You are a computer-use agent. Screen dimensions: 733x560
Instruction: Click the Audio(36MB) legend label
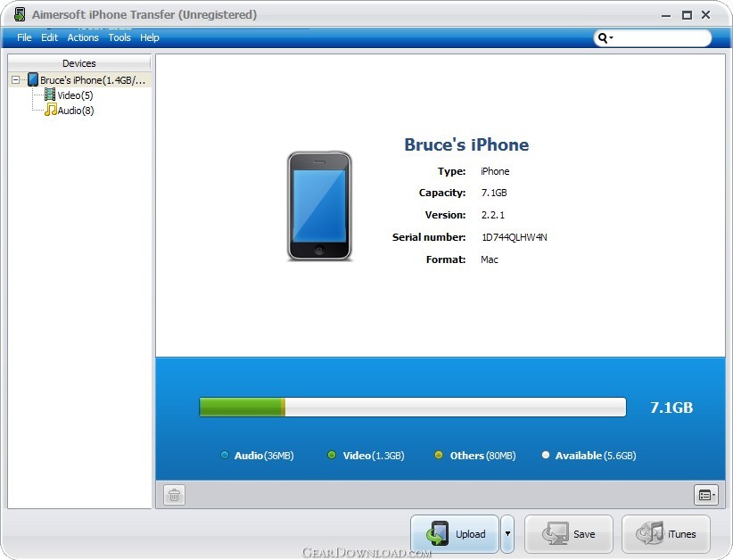[264, 456]
